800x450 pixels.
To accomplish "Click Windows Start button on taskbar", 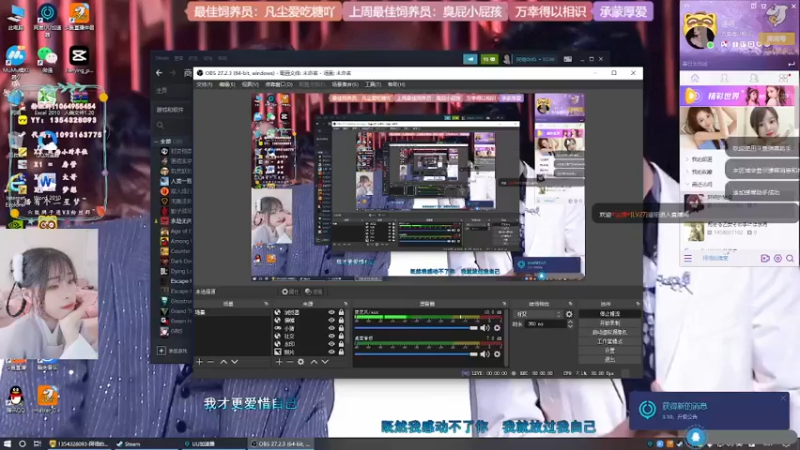I will 7,444.
